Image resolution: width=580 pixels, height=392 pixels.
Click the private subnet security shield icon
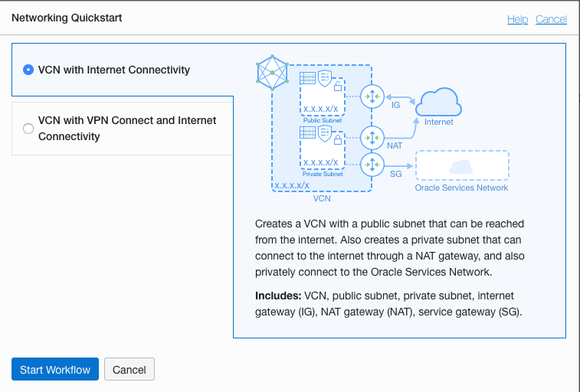click(324, 132)
